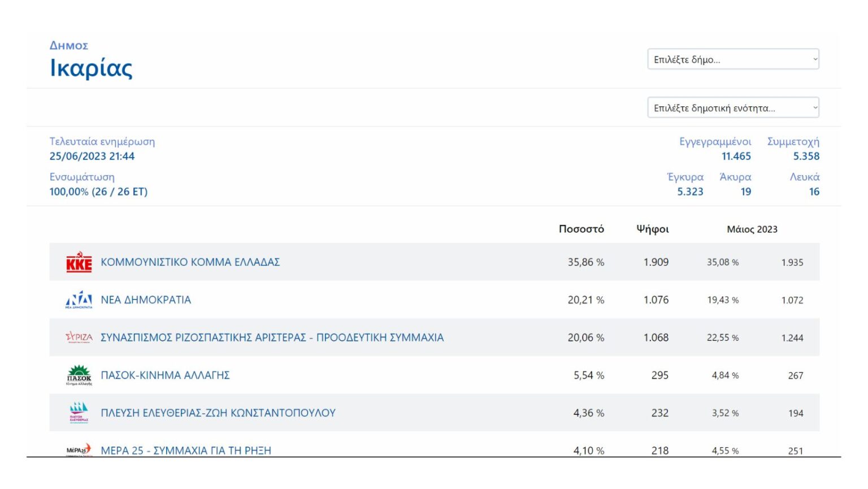
Task: Click KKE May percentage 35,08 %
Action: tap(723, 262)
